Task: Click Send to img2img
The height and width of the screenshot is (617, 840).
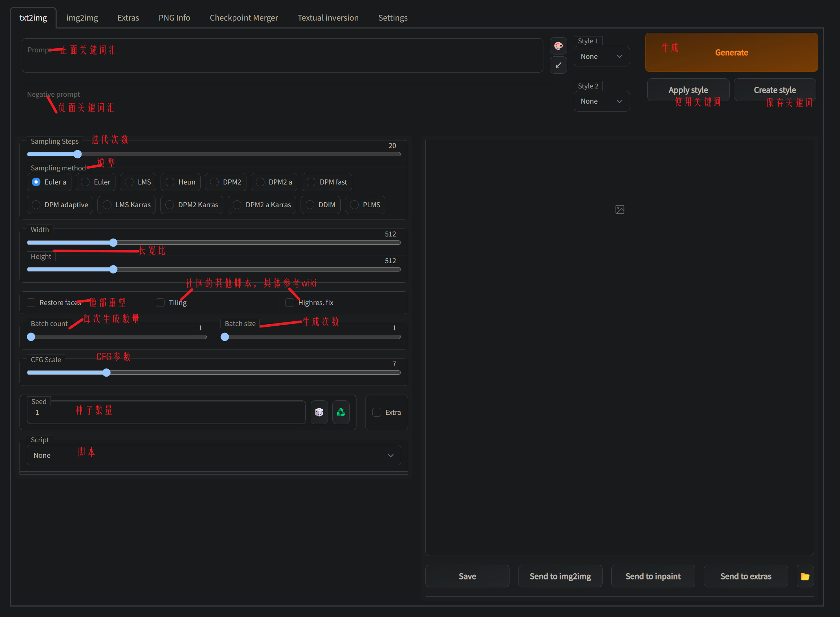Action: [560, 576]
